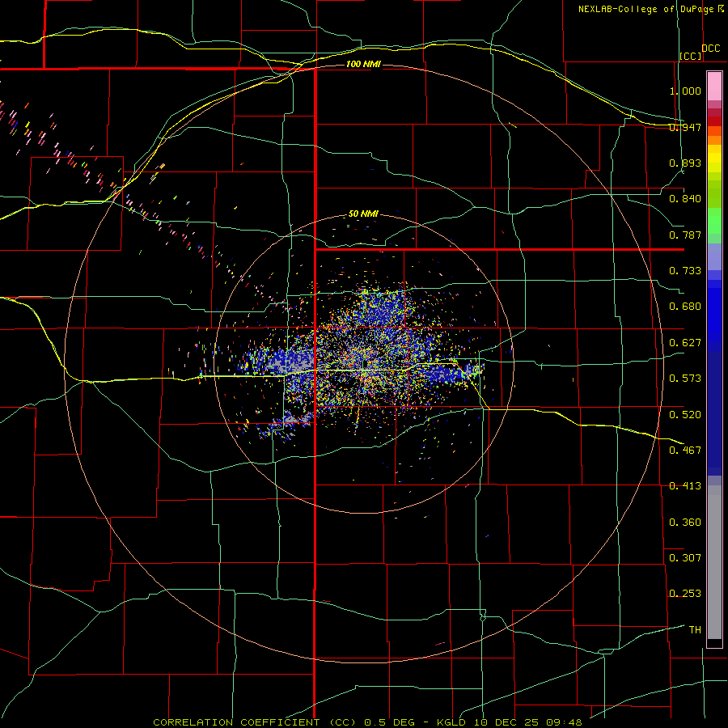Viewport: 728px width, 728px height.
Task: Click the 0.680 scale value
Action: (x=685, y=307)
